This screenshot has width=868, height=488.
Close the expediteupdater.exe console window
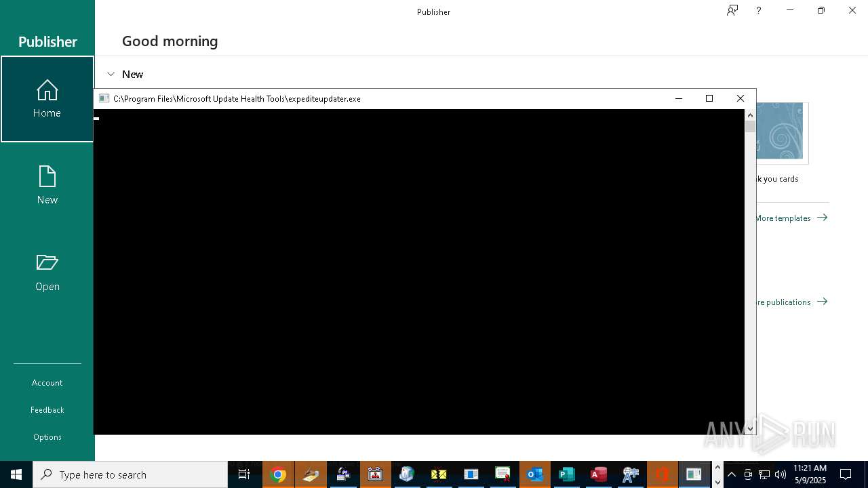(741, 98)
